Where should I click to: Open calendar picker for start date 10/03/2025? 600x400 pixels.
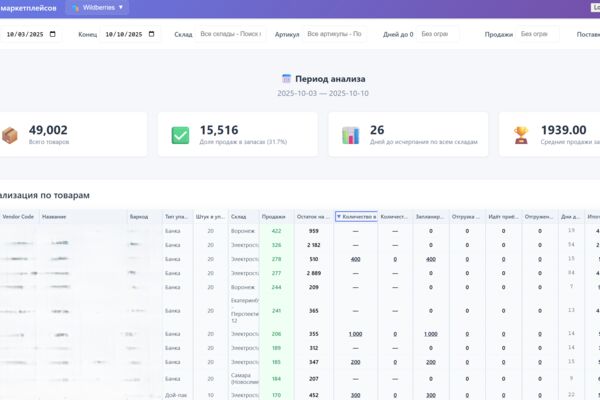point(53,34)
